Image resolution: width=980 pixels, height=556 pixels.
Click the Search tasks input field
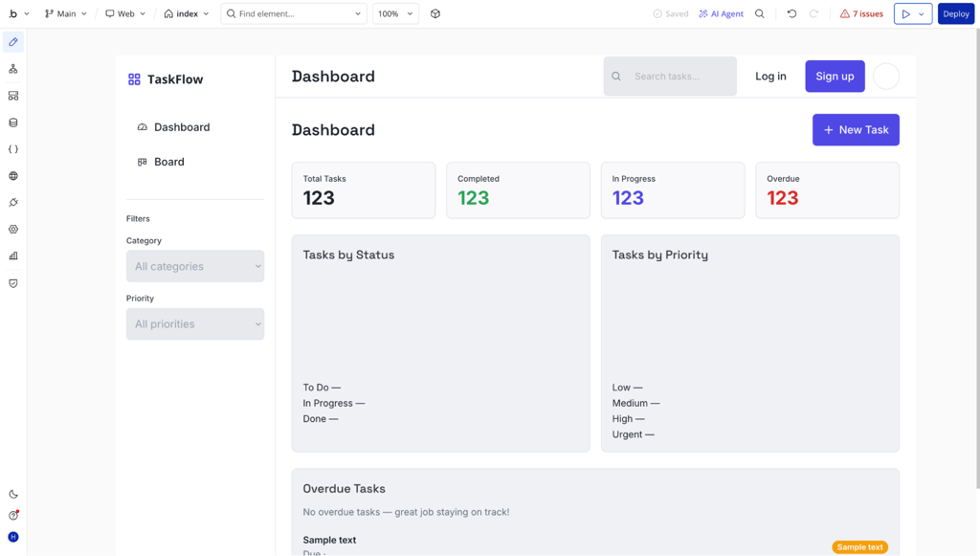point(670,77)
